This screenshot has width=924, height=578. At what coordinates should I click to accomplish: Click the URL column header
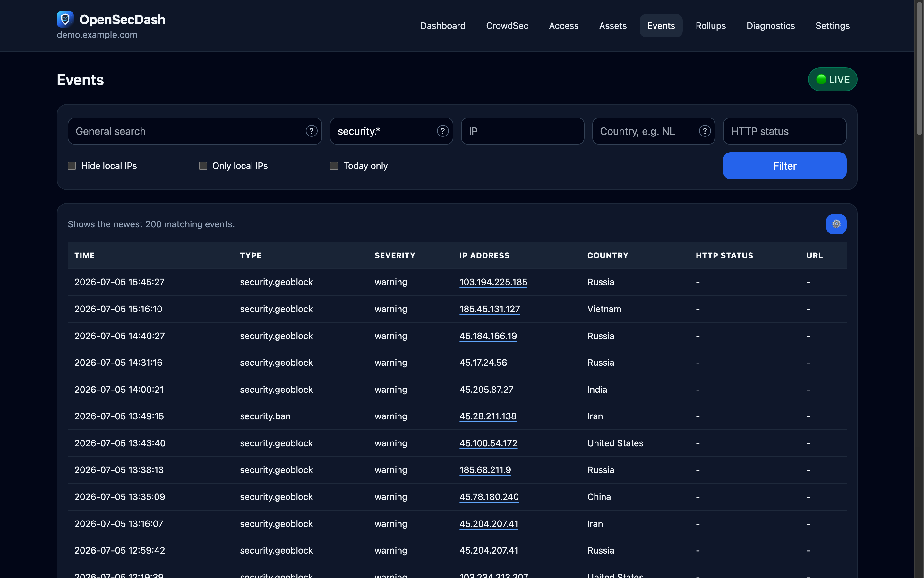(814, 255)
